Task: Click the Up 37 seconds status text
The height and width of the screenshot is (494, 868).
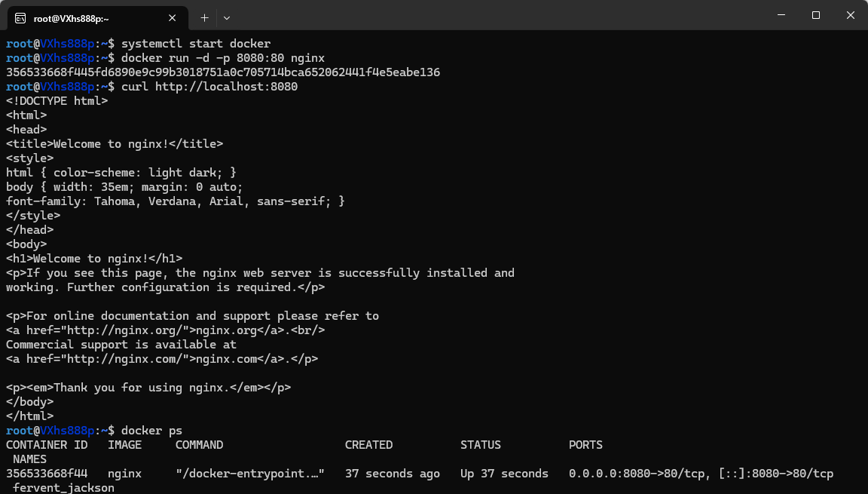Action: [x=504, y=474]
